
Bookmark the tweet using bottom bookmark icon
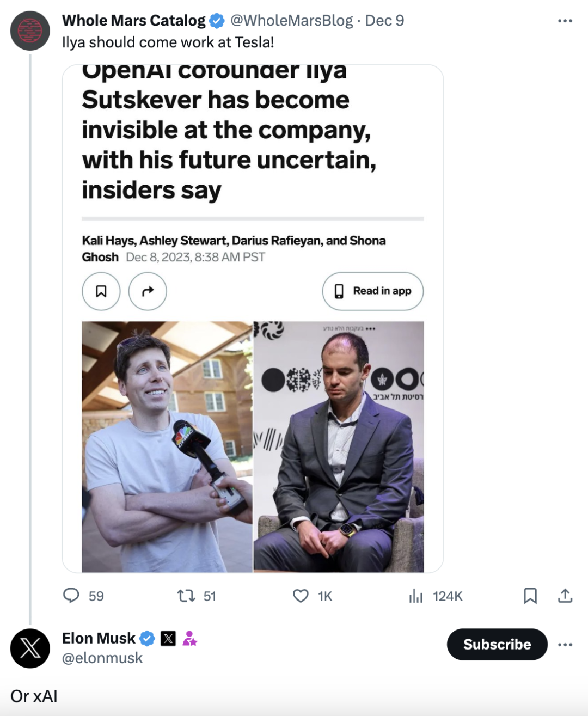click(x=530, y=596)
